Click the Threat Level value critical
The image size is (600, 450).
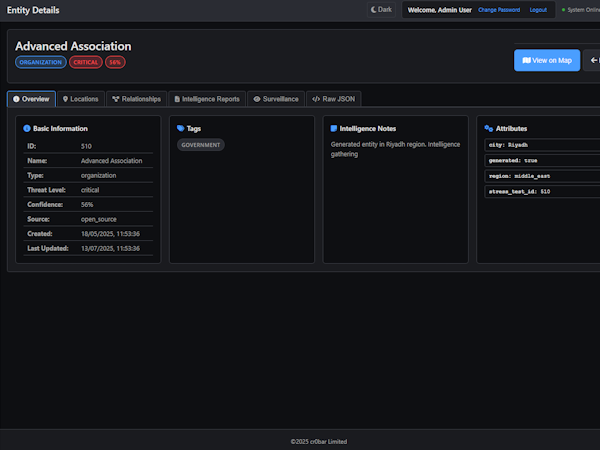coord(90,190)
